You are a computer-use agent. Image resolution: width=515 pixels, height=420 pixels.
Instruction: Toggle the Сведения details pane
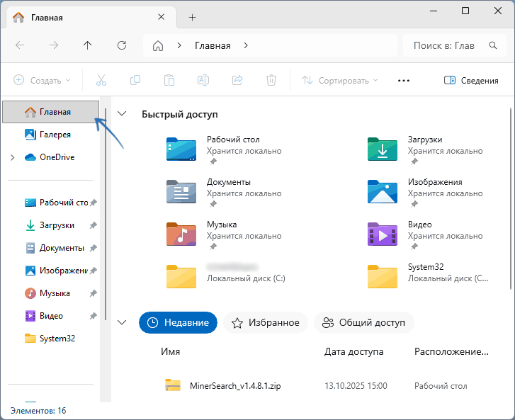[x=471, y=80]
